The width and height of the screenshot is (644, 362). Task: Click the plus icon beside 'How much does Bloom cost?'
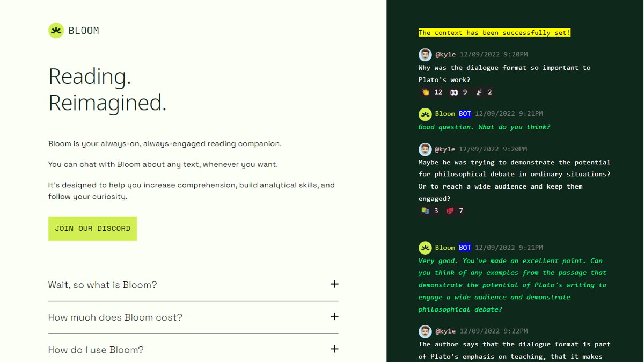[x=334, y=316]
